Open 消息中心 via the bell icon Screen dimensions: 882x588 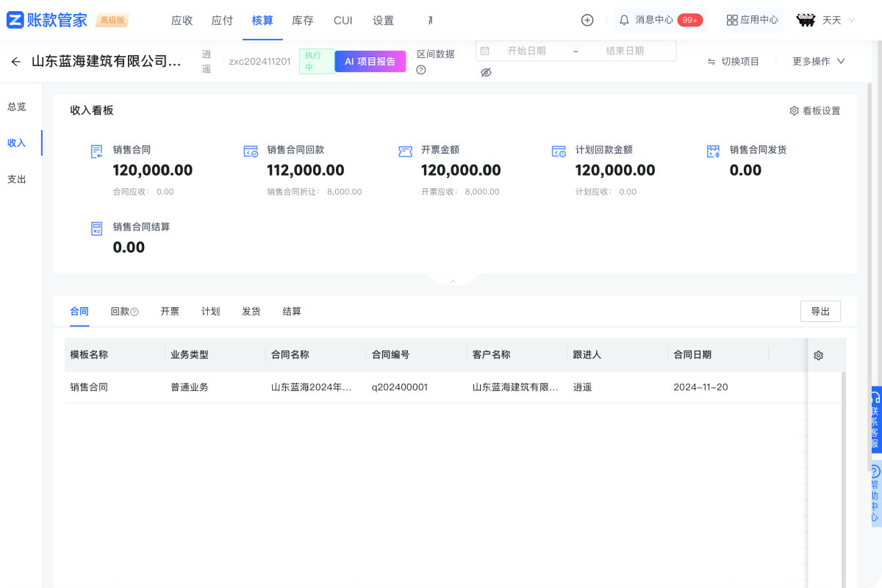click(624, 21)
